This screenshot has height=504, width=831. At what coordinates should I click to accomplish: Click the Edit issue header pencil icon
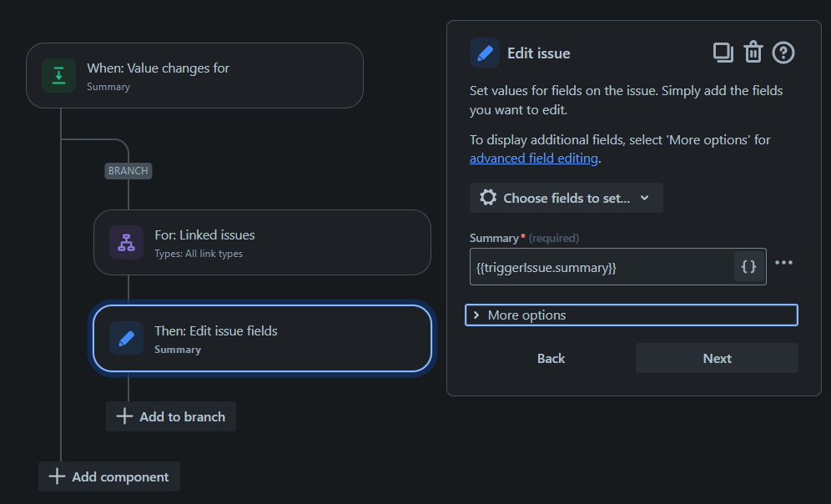(x=485, y=53)
